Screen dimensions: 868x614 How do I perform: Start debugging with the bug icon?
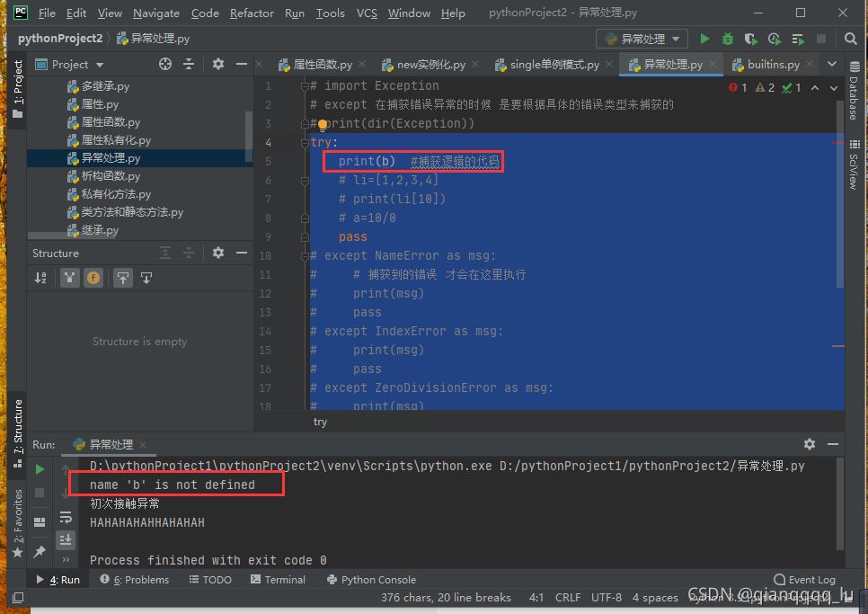[x=728, y=39]
